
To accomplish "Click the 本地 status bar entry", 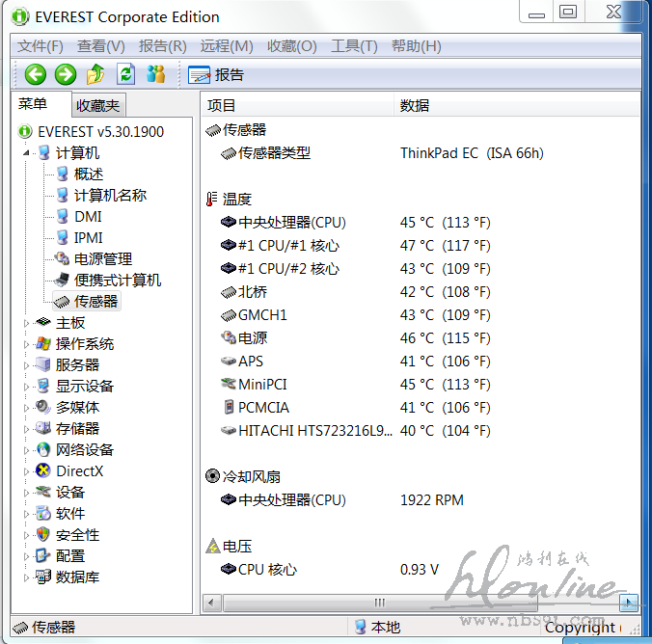I will (377, 627).
